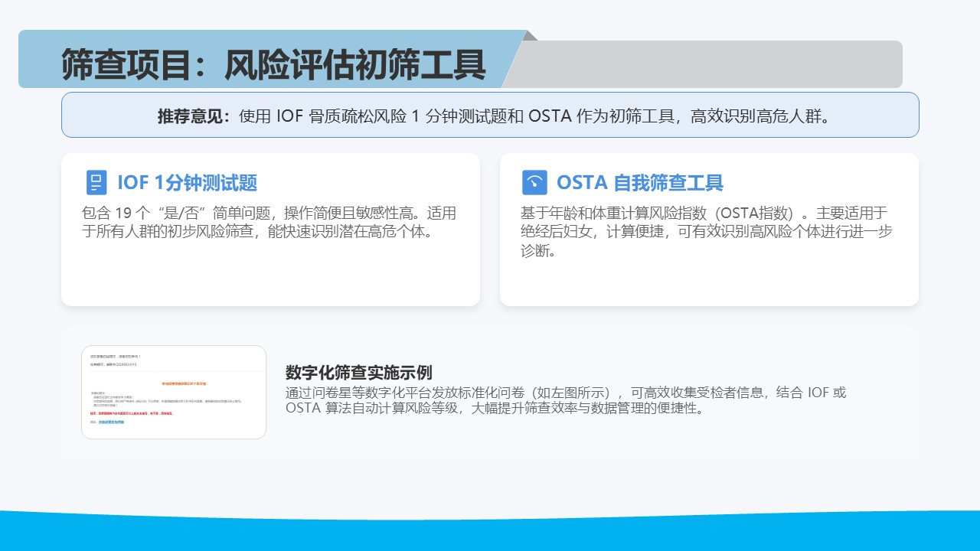Select the blue footer band
This screenshot has height=551, width=980.
tap(490, 532)
